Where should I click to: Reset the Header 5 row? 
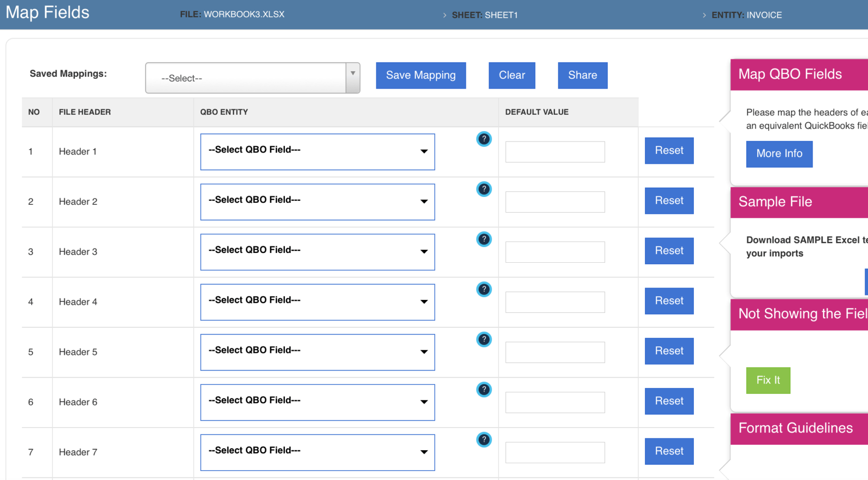click(x=669, y=351)
